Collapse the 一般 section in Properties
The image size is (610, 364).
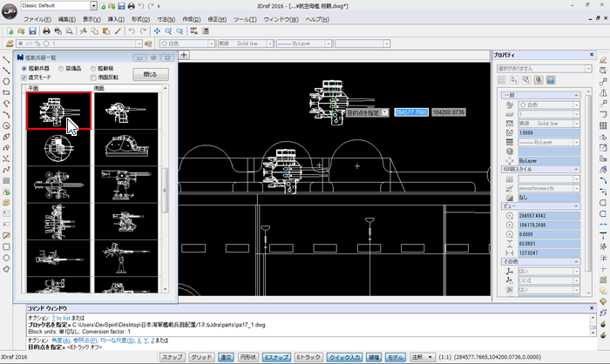click(x=577, y=95)
